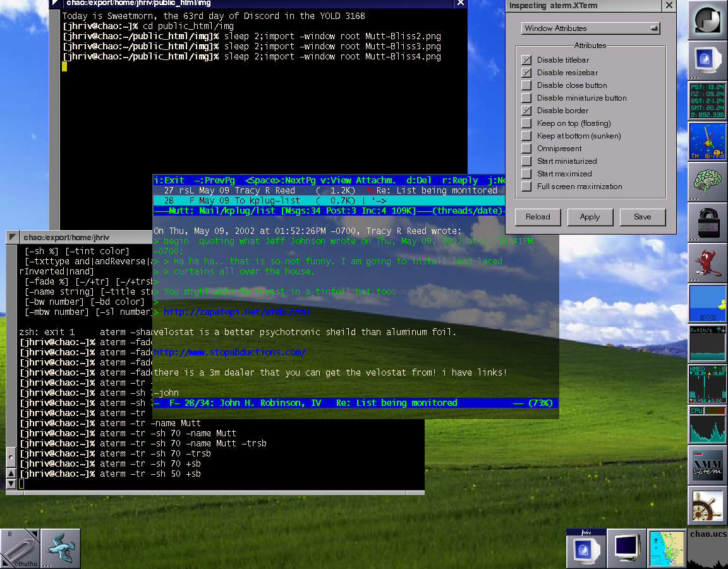Click the fish clock dock applet
The image size is (728, 569).
(x=707, y=142)
